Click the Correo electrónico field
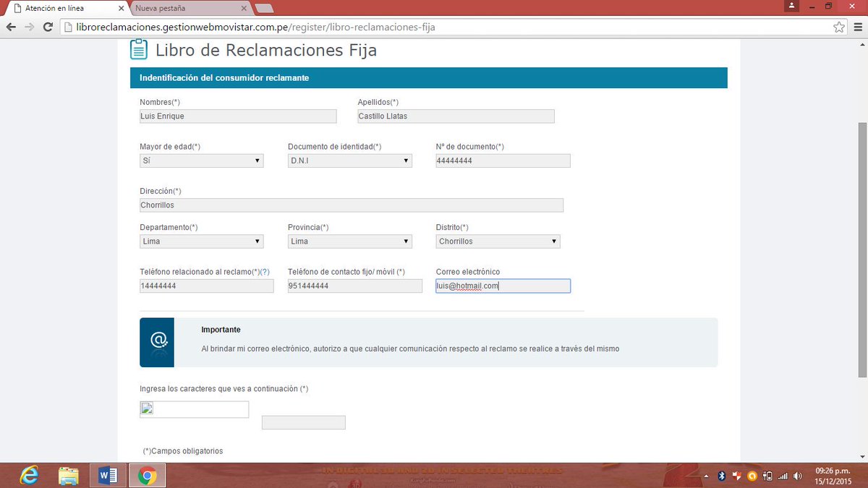 pos(503,286)
